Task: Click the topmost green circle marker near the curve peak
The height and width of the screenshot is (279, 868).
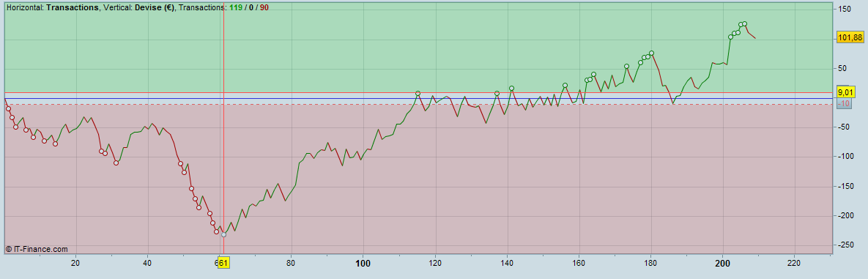Action: click(744, 24)
